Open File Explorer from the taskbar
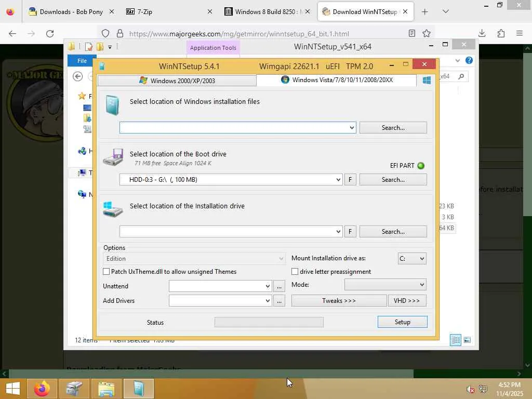 click(106, 389)
